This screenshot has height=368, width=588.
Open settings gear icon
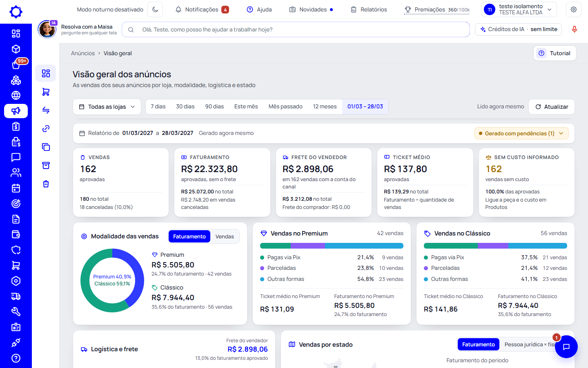[x=574, y=9]
